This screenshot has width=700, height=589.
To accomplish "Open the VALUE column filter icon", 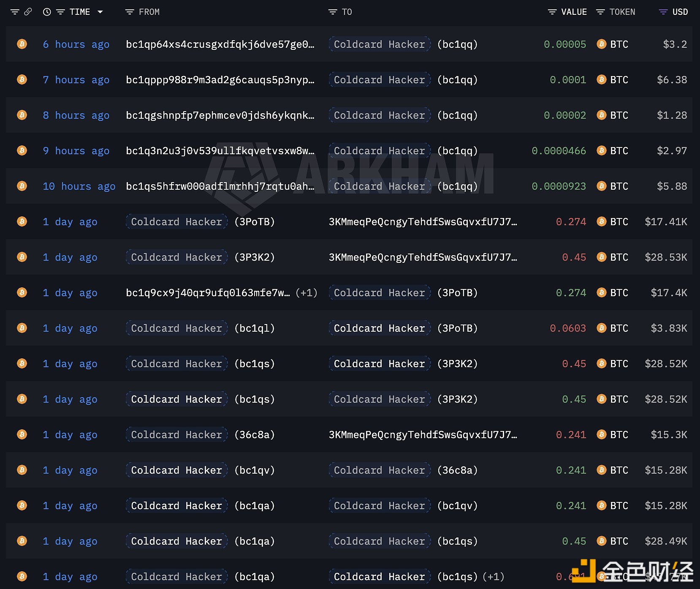I will 552,12.
